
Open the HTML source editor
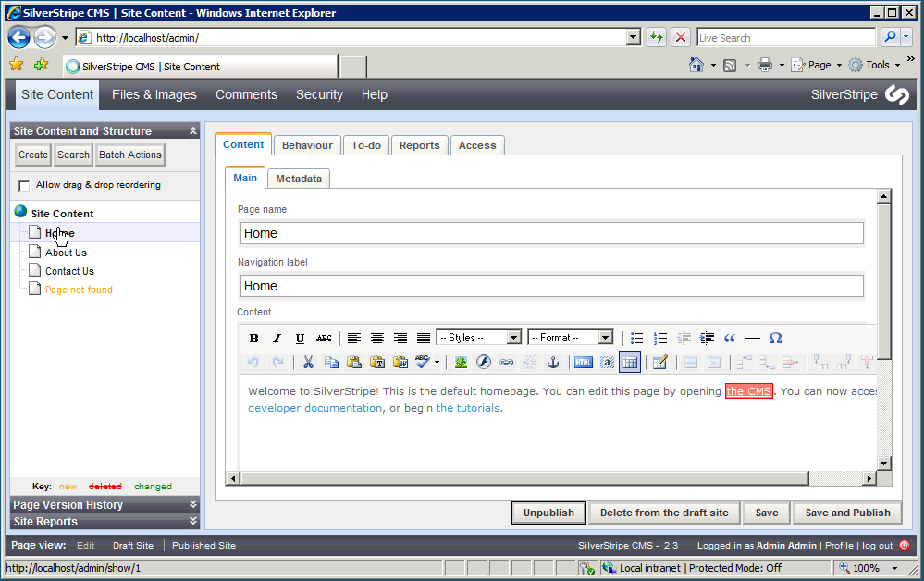pos(584,363)
